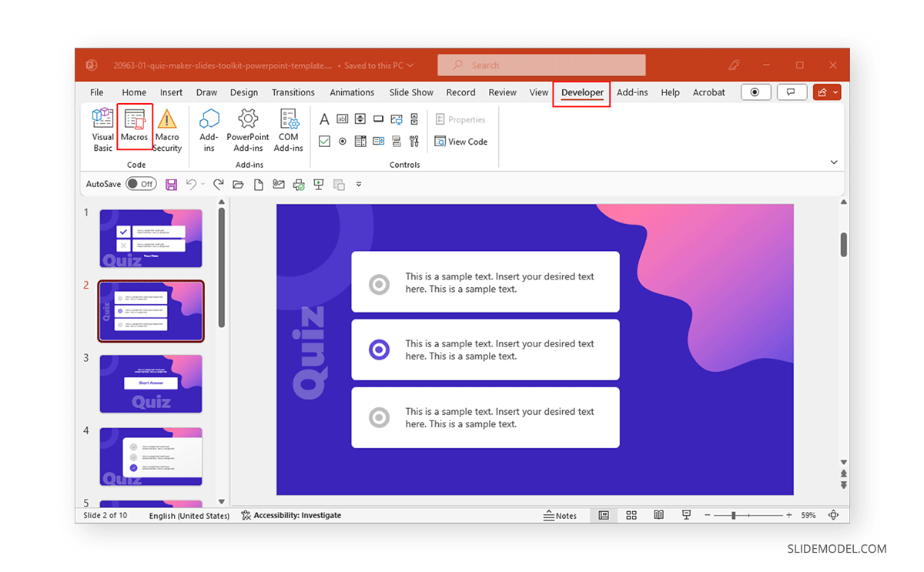
Task: Switch to the Animations tab
Action: tap(352, 92)
